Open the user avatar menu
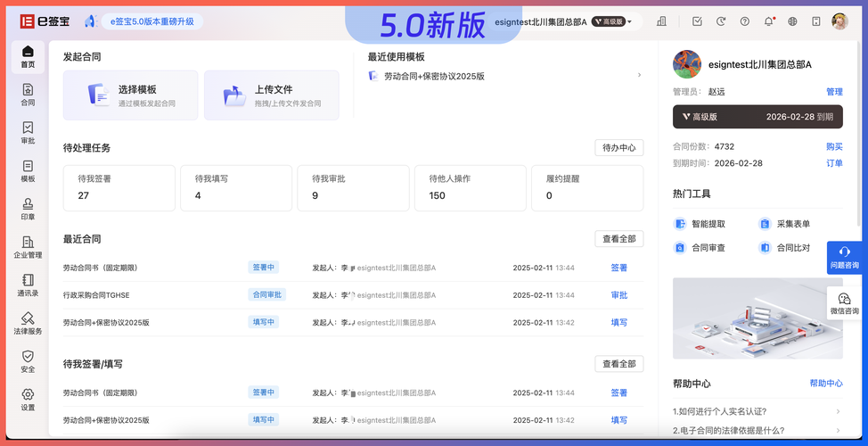868x446 pixels. tap(839, 21)
